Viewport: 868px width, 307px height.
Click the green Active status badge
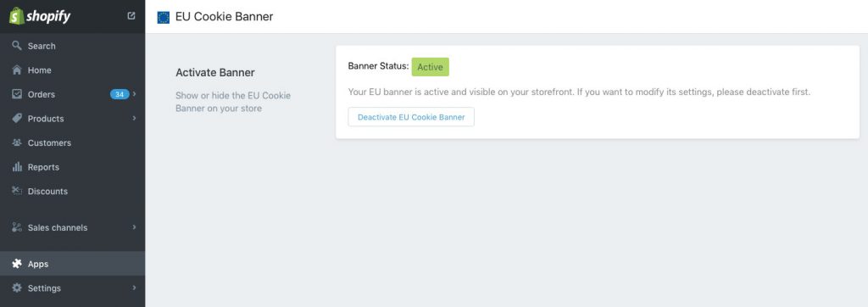click(430, 67)
